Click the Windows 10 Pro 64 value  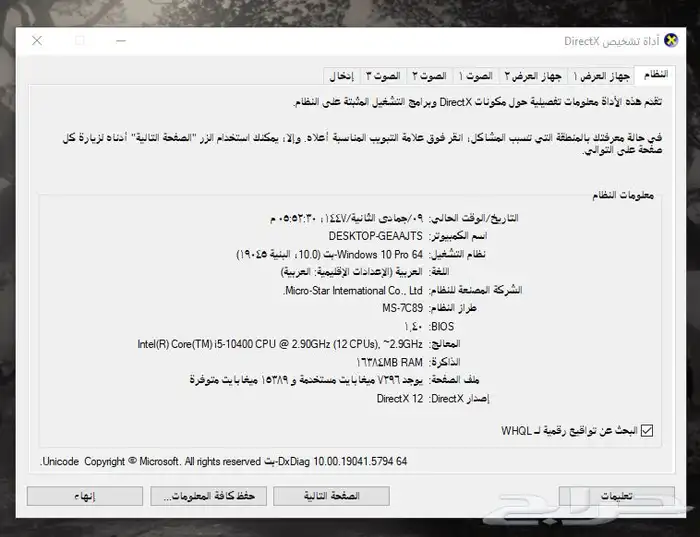(x=329, y=254)
